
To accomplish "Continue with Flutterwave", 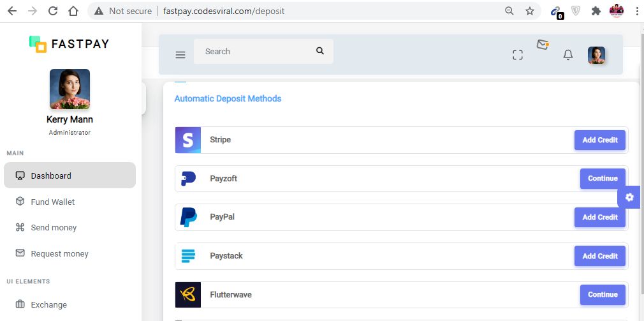I will pyautogui.click(x=603, y=295).
